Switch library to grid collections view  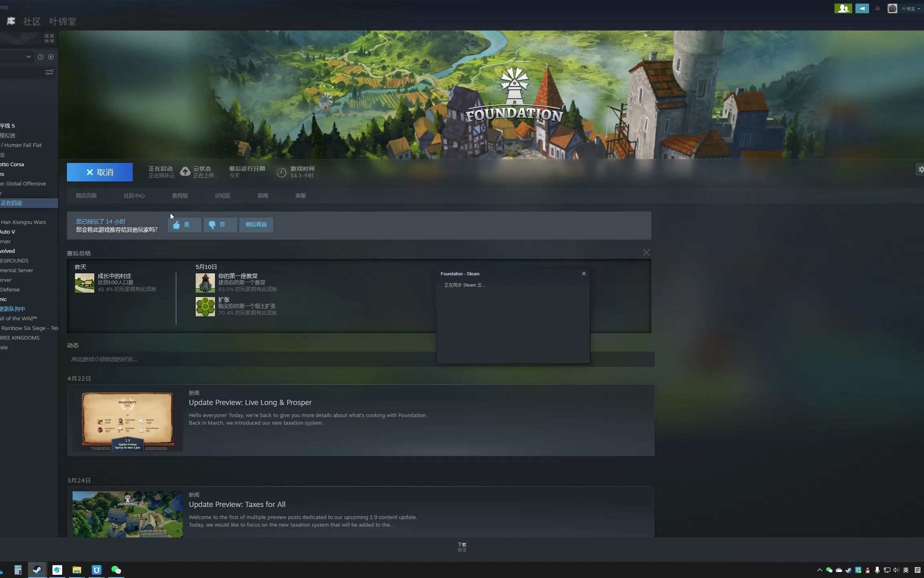pos(49,38)
